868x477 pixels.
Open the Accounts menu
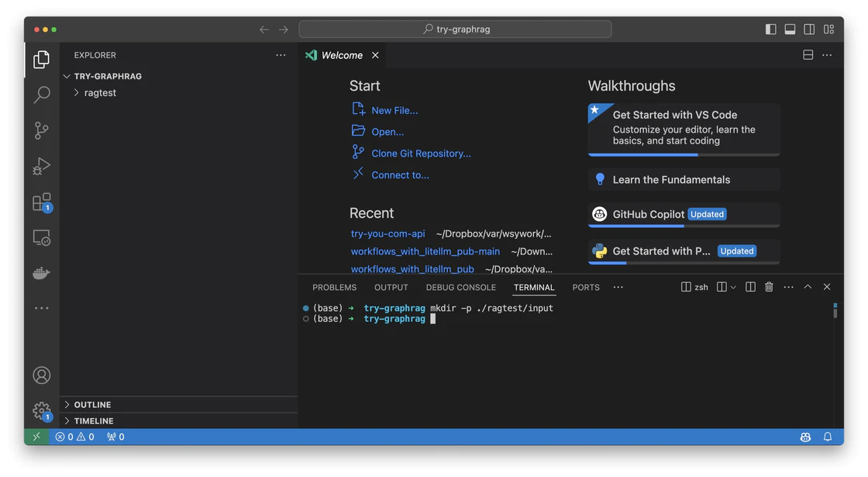pyautogui.click(x=42, y=375)
